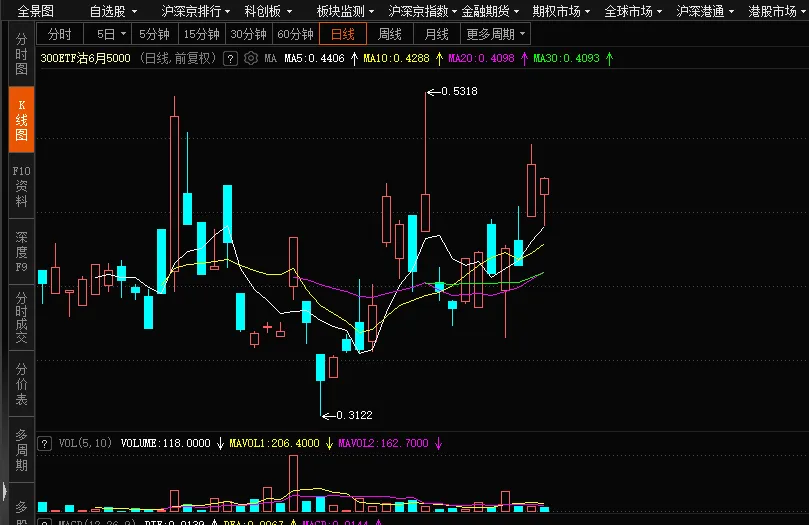Click the MA20:0.4098 indicator label

click(x=481, y=58)
